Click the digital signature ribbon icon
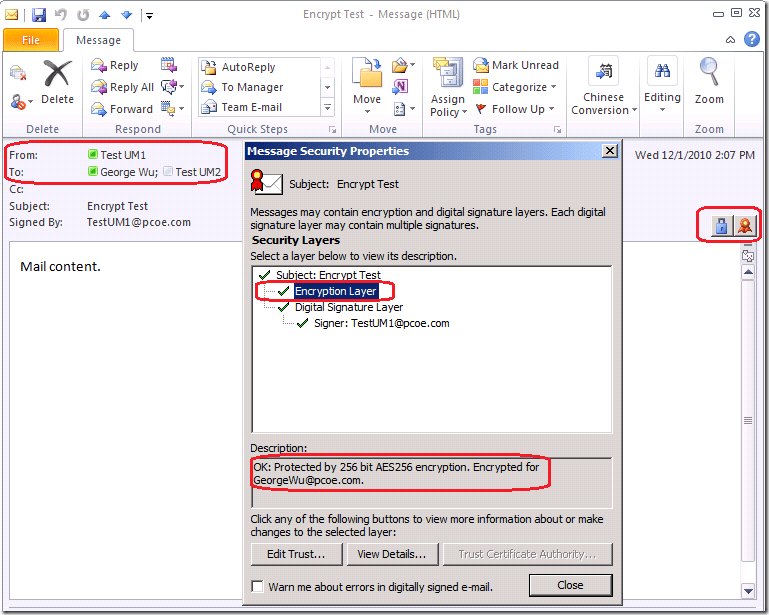 coord(744,226)
